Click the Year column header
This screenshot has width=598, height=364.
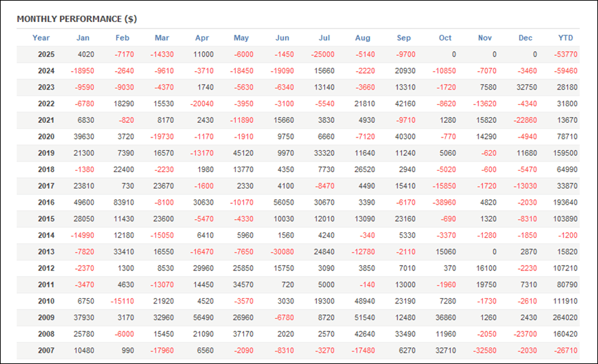click(x=41, y=38)
